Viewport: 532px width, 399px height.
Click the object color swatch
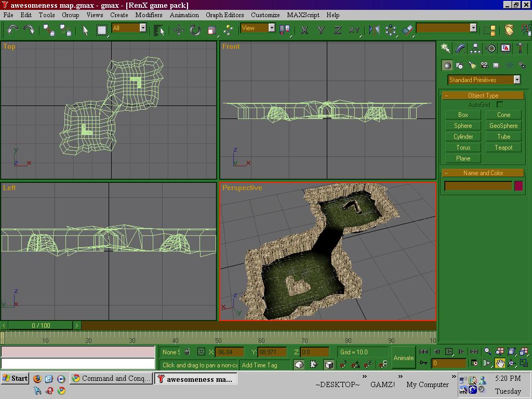tap(518, 186)
